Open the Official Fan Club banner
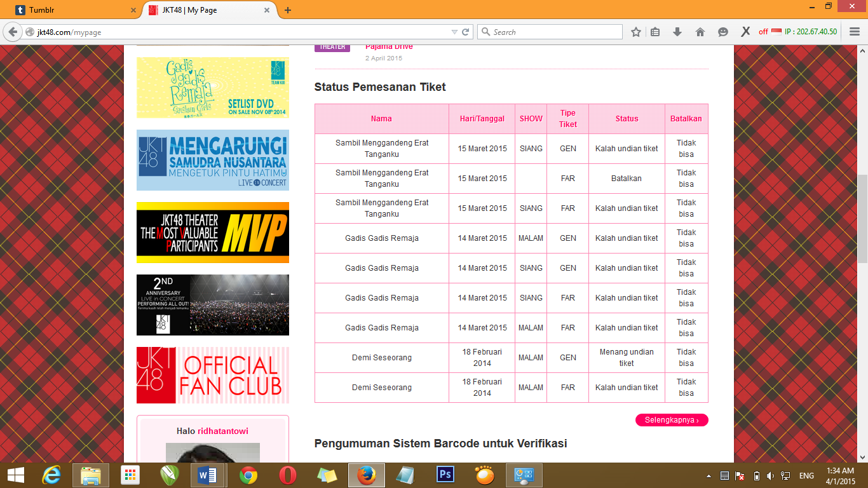 [x=213, y=375]
